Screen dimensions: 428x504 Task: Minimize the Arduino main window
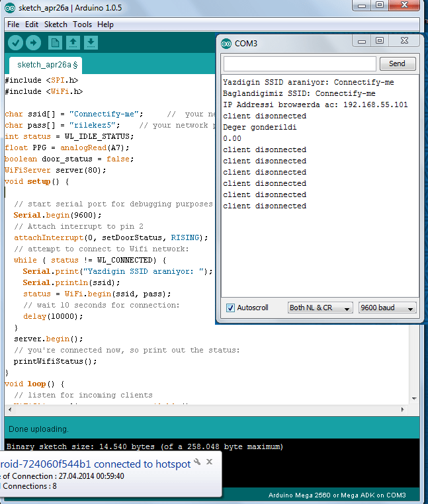click(x=362, y=5)
